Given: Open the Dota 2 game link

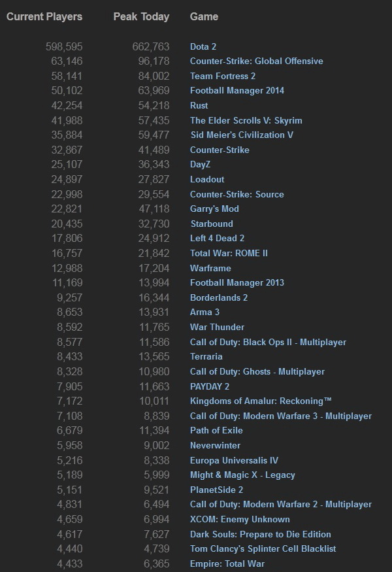Looking at the screenshot, I should [203, 46].
